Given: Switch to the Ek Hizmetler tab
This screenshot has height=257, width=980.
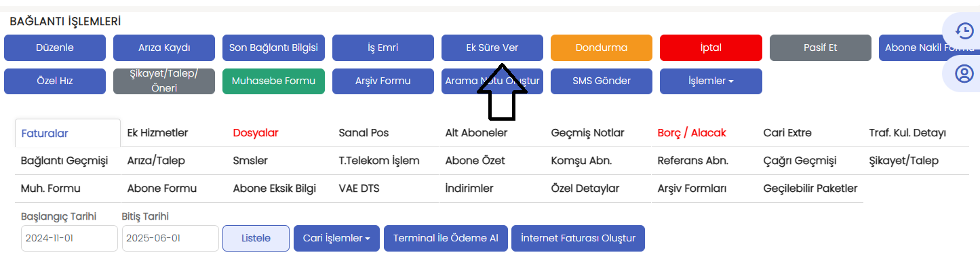Looking at the screenshot, I should tap(157, 133).
